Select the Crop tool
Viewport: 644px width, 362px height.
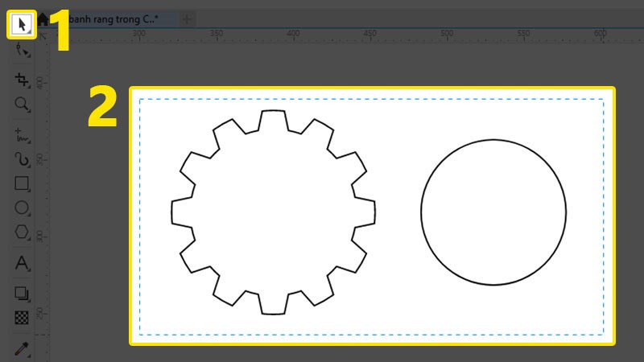[22, 79]
